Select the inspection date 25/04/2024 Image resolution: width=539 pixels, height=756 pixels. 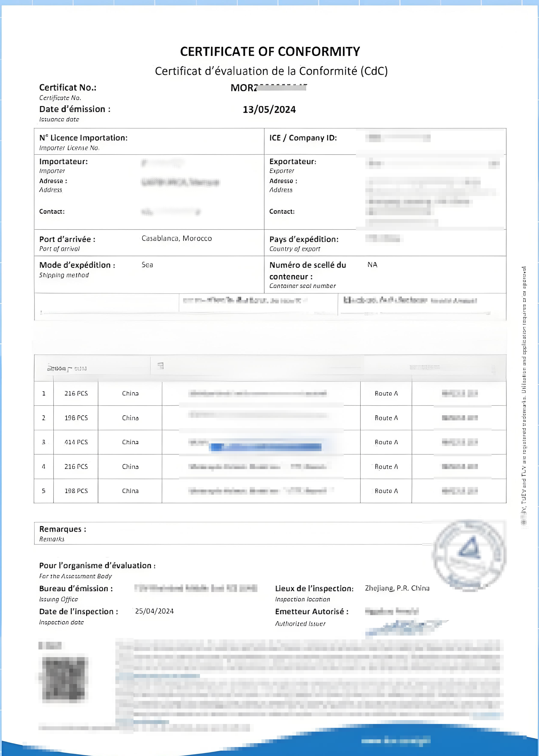point(154,611)
